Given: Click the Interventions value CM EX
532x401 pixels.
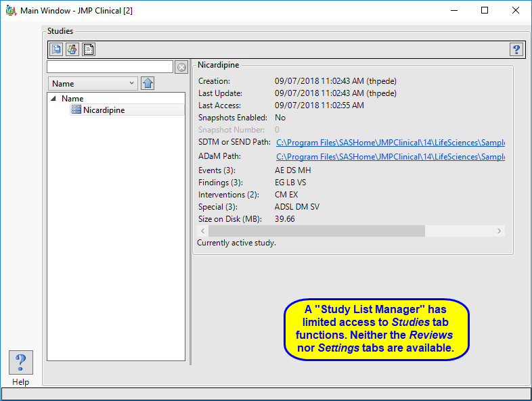Looking at the screenshot, I should pos(286,195).
